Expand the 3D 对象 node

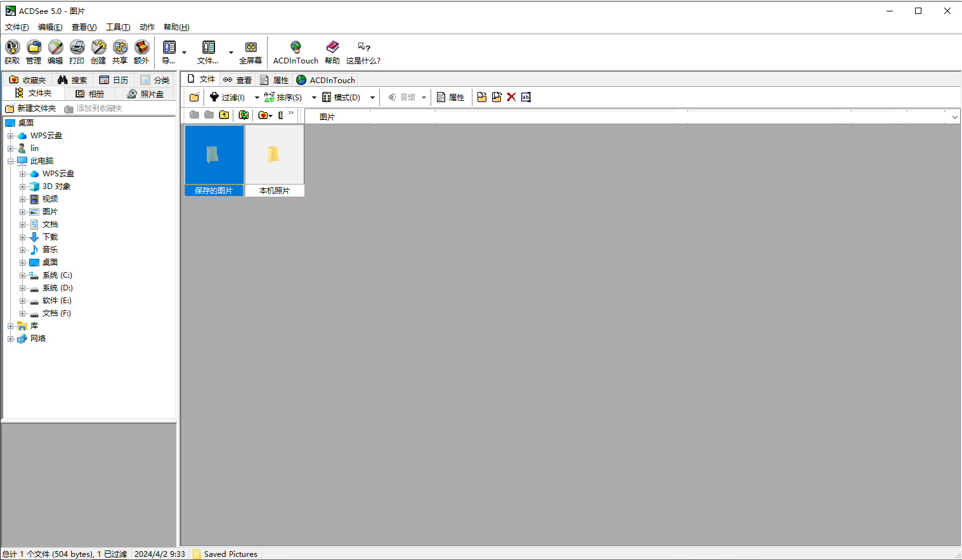click(22, 186)
